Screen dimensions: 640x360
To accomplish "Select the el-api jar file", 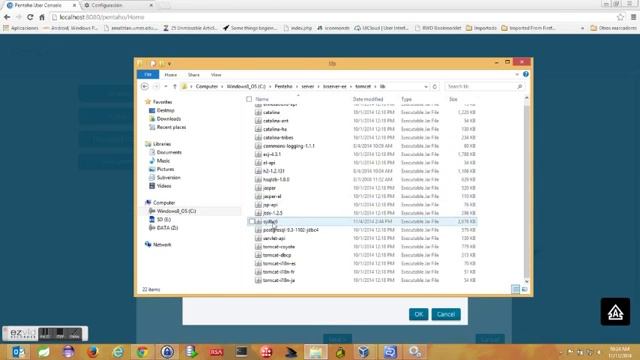I will coord(269,163).
